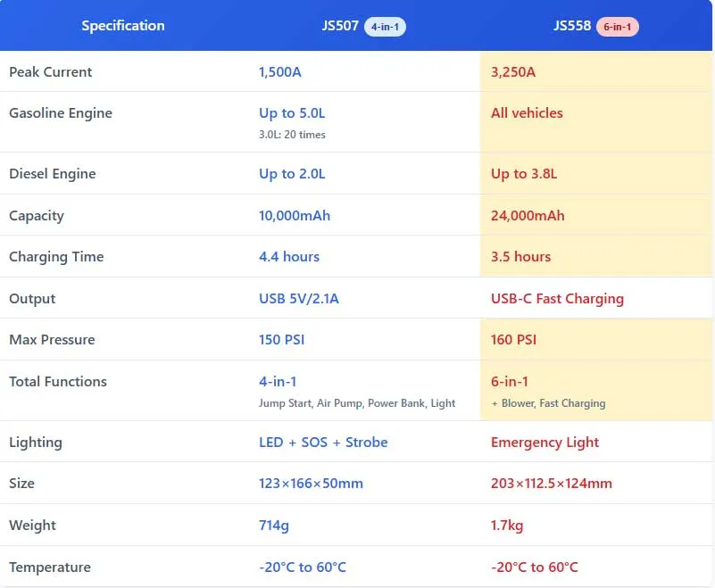Select the highlighted 'All vehicles' cell

(527, 113)
